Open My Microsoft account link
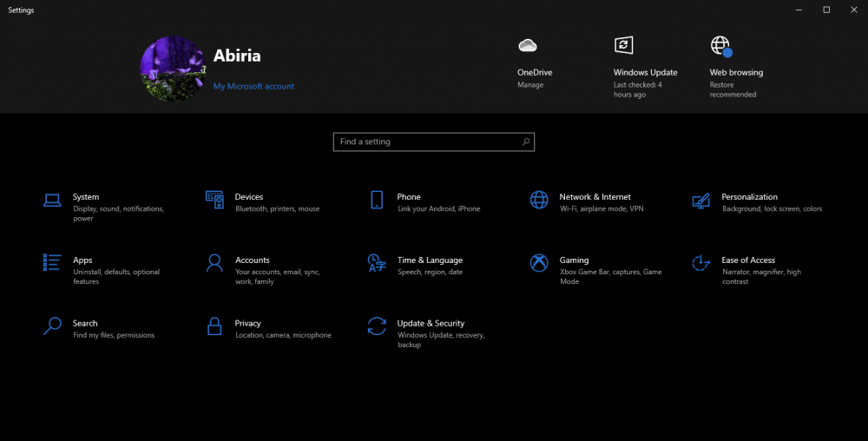868x441 pixels. click(253, 86)
